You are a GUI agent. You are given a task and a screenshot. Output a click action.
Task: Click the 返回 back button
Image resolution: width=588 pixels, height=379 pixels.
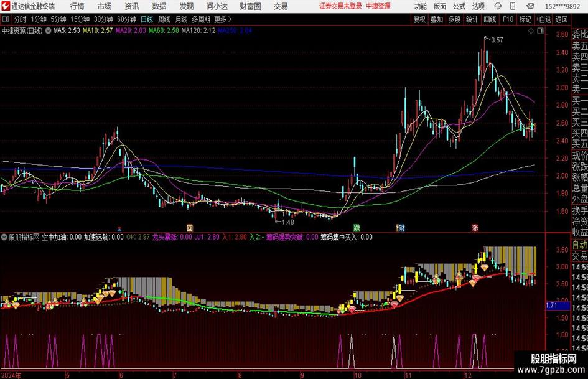coord(561,19)
